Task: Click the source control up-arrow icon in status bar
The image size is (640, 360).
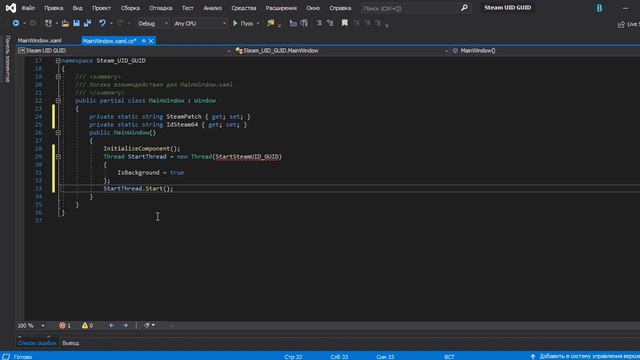Action: [533, 356]
